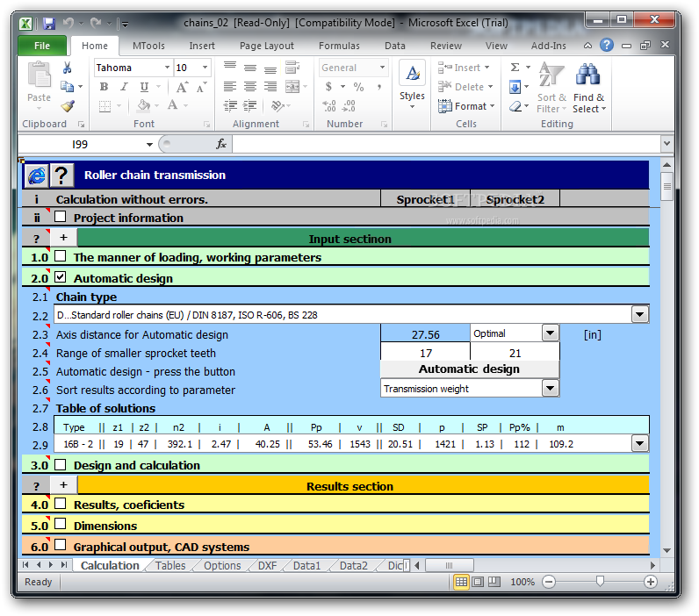Click the Copy icon in Clipboard group

tap(67, 86)
